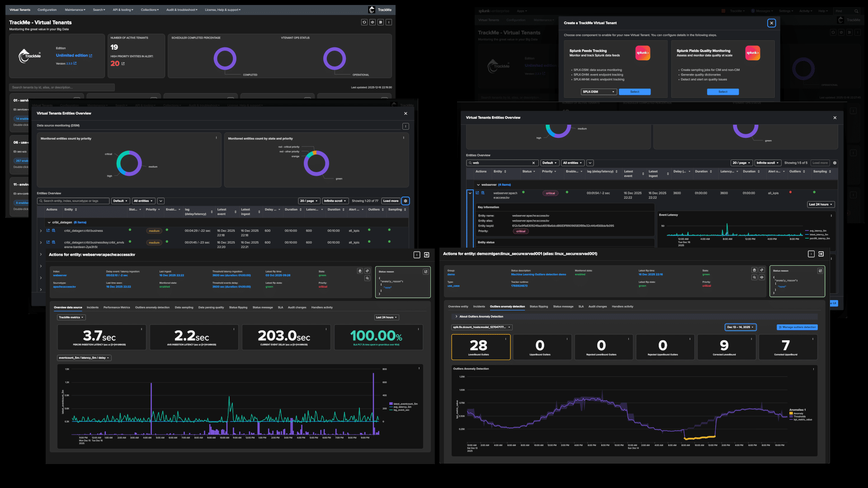Click magnifier icon in webserver:apache:access:kv info panel
Viewport: 868px width, 488px height.
(x=367, y=278)
